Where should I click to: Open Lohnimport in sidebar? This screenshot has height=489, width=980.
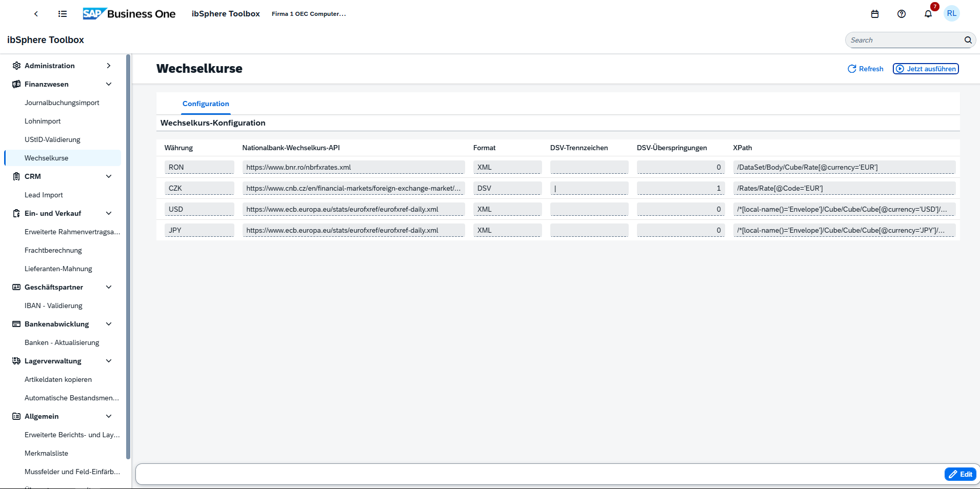43,121
